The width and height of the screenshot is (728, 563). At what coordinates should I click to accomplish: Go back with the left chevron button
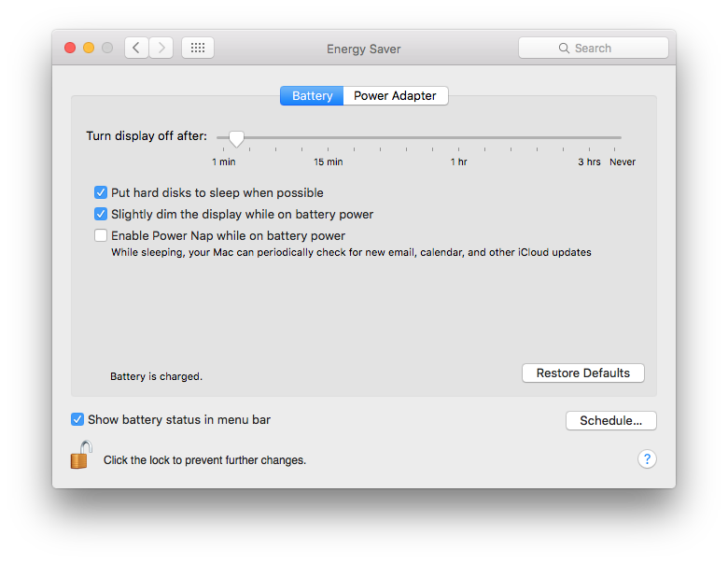tap(136, 48)
